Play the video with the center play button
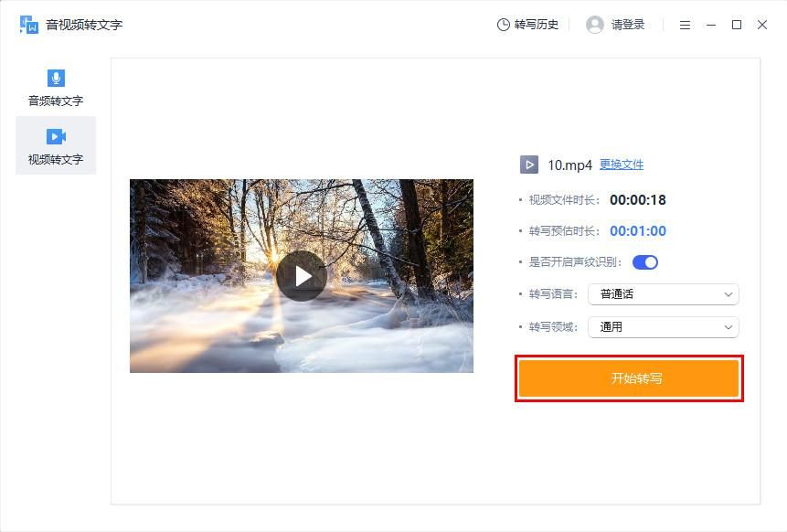 tap(302, 276)
